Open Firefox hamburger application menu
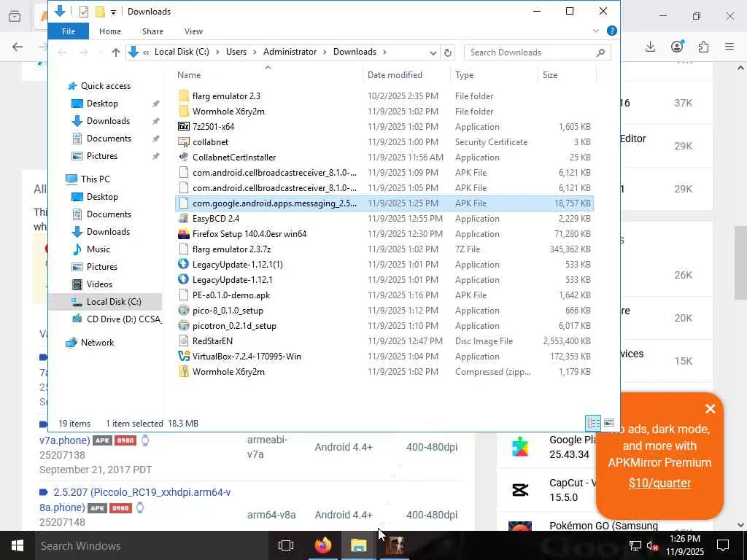The width and height of the screenshot is (747, 560). (x=729, y=47)
